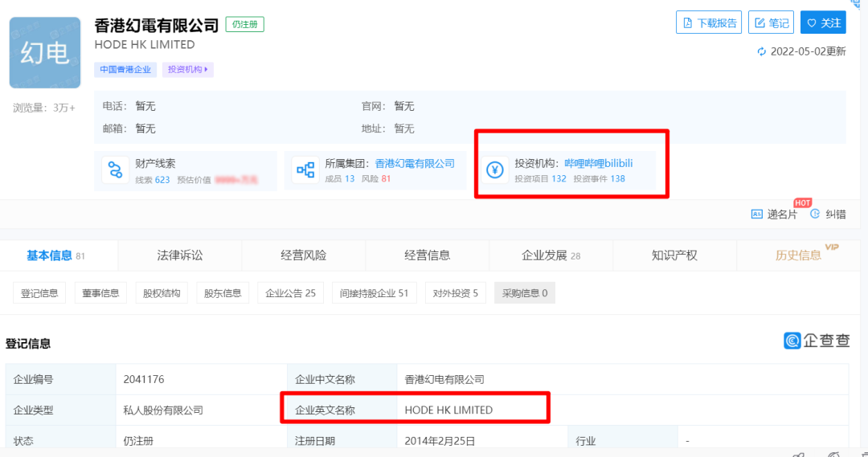Open the 香港幻電有限公司 group link
868x457 pixels.
point(415,163)
